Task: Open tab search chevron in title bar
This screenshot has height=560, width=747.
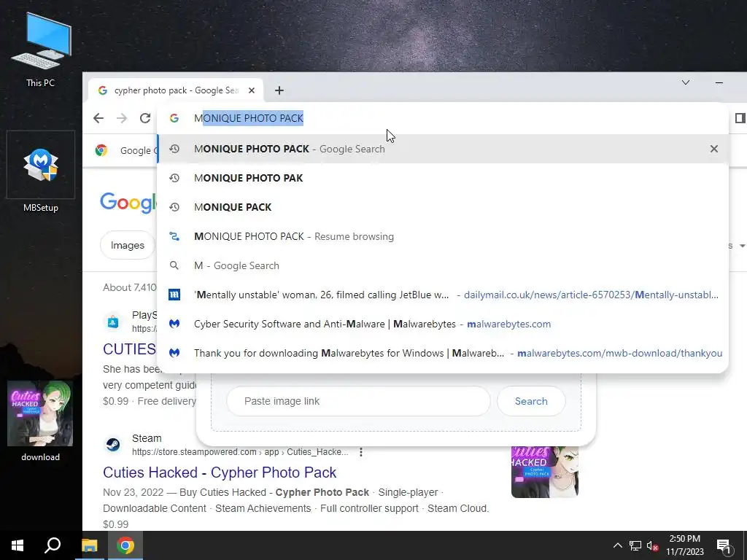Action: point(686,82)
